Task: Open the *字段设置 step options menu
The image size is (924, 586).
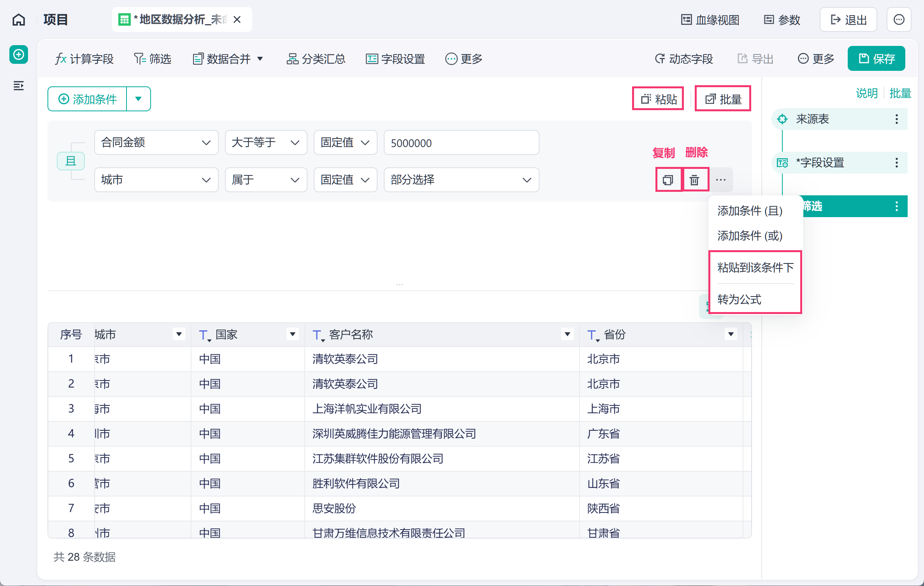Action: click(897, 163)
